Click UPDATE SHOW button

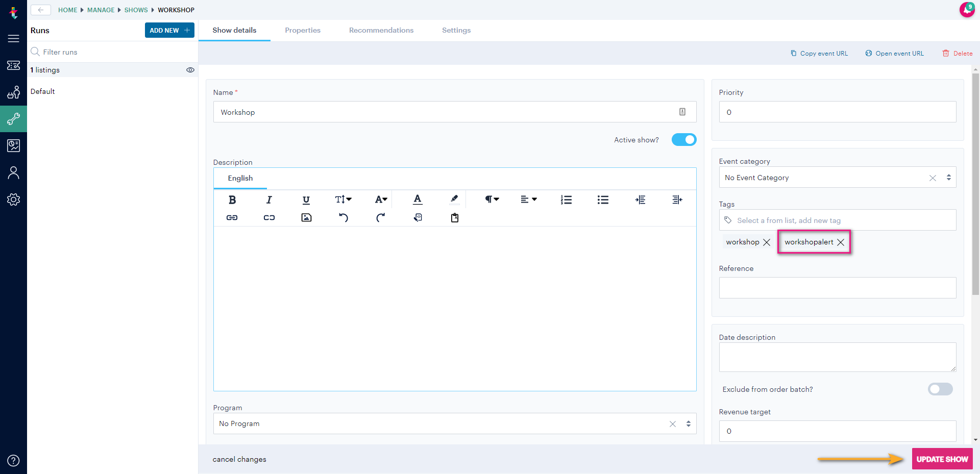[942, 459]
